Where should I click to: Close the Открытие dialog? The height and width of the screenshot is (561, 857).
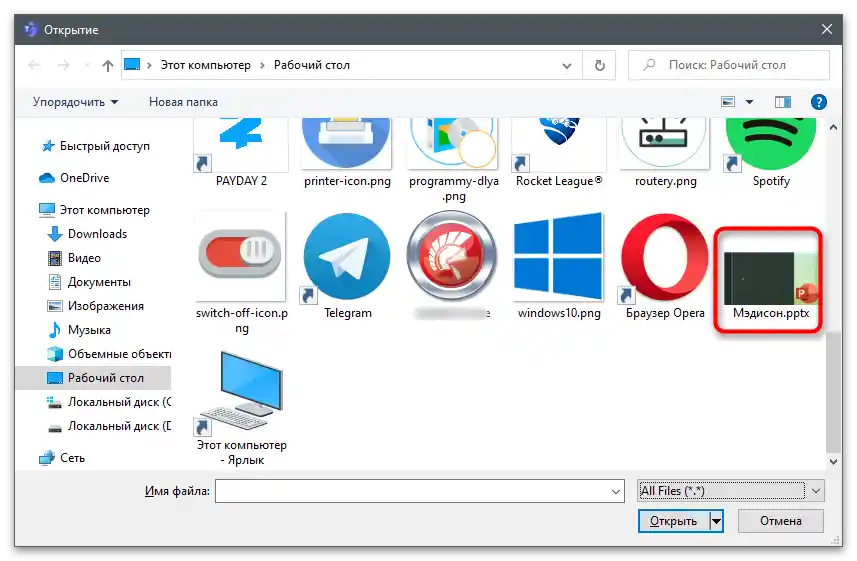[x=827, y=30]
